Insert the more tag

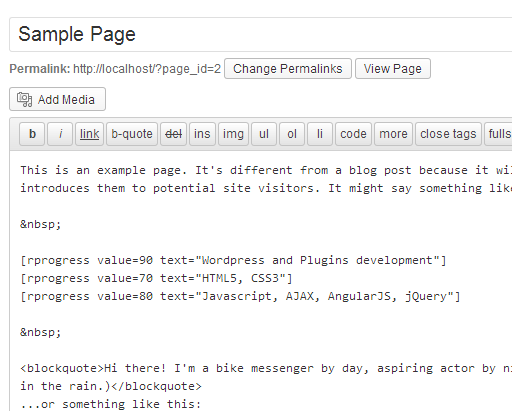[393, 134]
